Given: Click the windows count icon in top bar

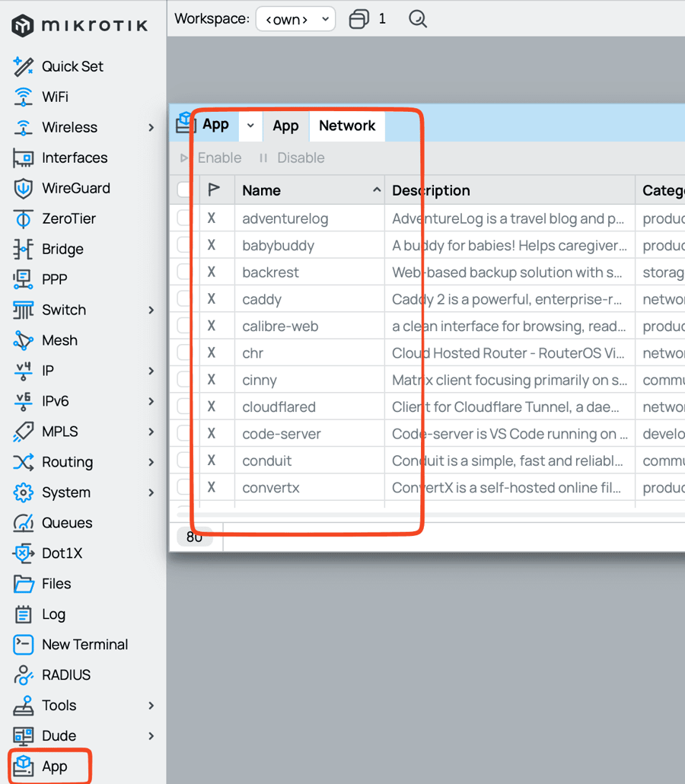Looking at the screenshot, I should (359, 19).
